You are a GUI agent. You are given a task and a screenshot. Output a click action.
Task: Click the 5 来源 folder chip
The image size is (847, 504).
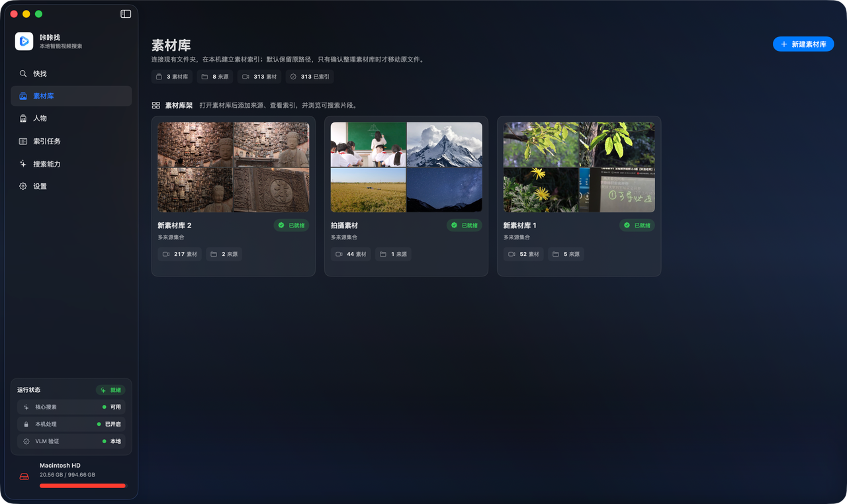click(566, 254)
